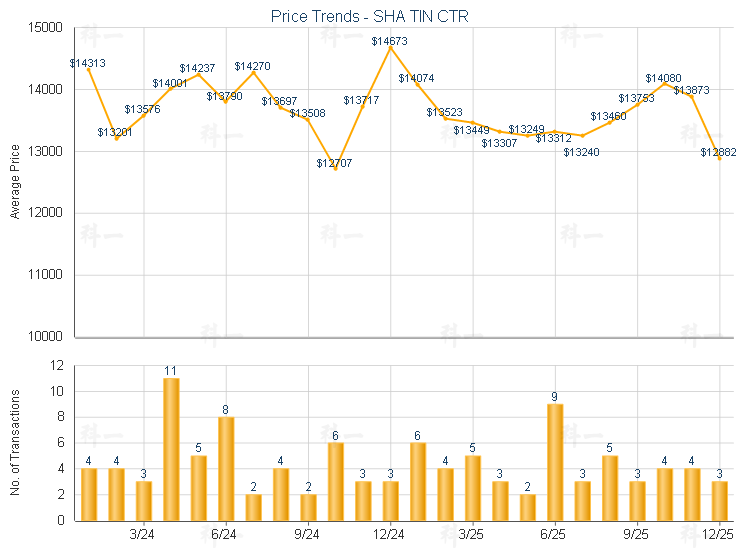
Task: Select the $14080 data point label
Action: 663,78
